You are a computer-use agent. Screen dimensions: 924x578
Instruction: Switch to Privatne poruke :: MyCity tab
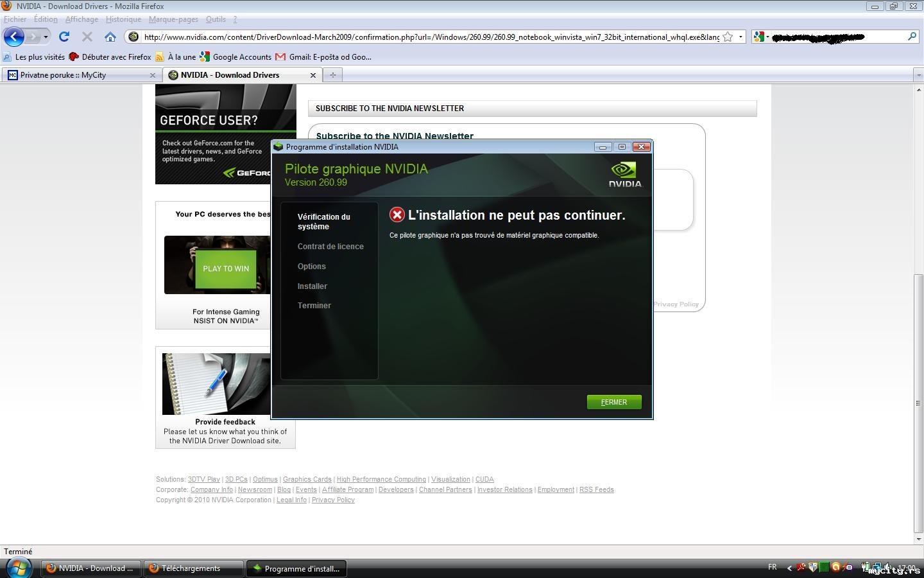(81, 75)
